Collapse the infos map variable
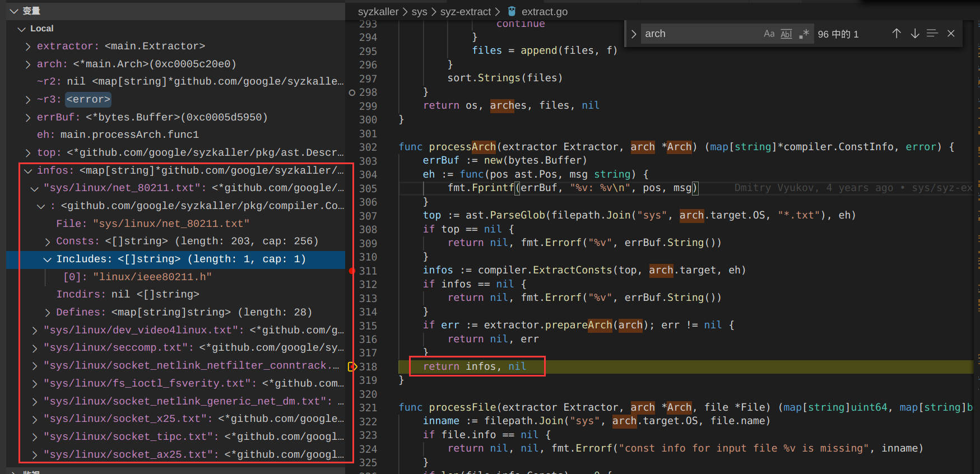 pos(28,171)
